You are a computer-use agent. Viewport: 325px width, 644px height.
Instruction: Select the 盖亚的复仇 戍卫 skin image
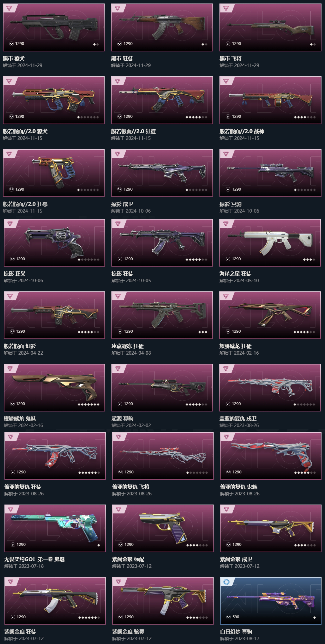coord(270,388)
